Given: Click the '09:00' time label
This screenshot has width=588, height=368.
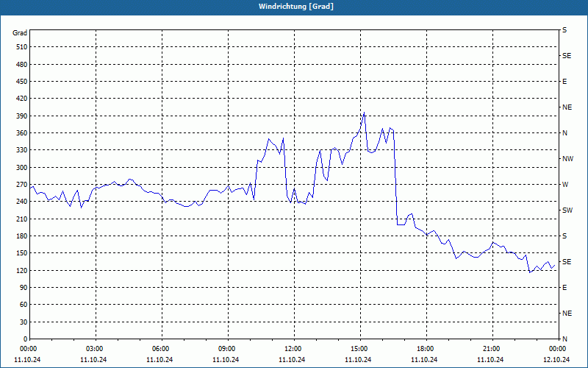Looking at the screenshot, I should 228,349.
